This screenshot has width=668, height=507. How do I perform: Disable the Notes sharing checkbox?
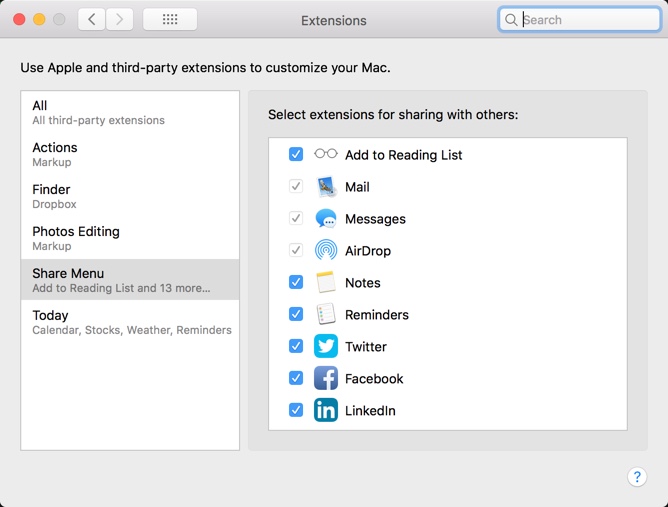pyautogui.click(x=296, y=282)
